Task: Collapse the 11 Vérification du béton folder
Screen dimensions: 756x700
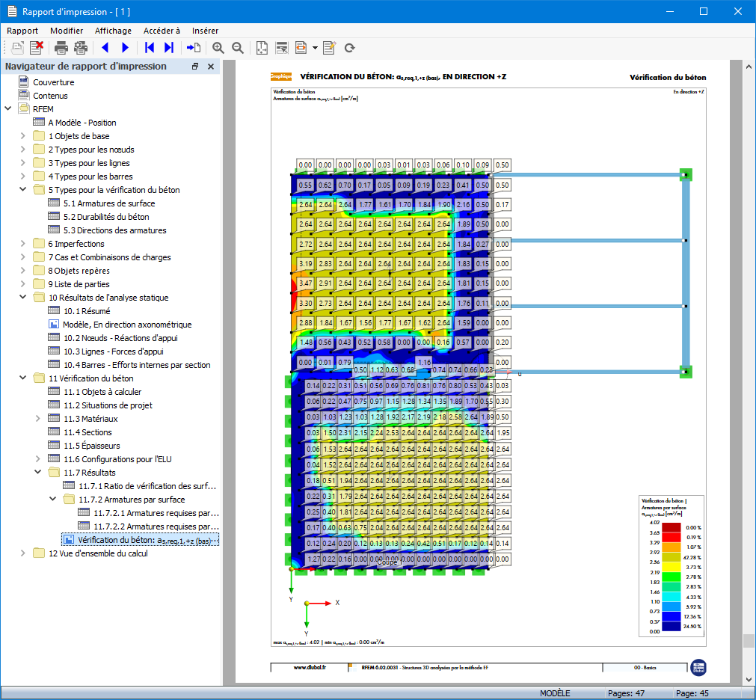Action: [23, 378]
